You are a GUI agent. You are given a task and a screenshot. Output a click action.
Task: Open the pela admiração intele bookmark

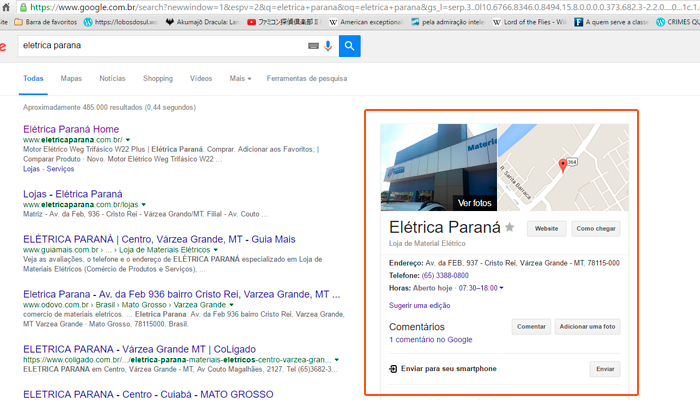pyautogui.click(x=448, y=22)
